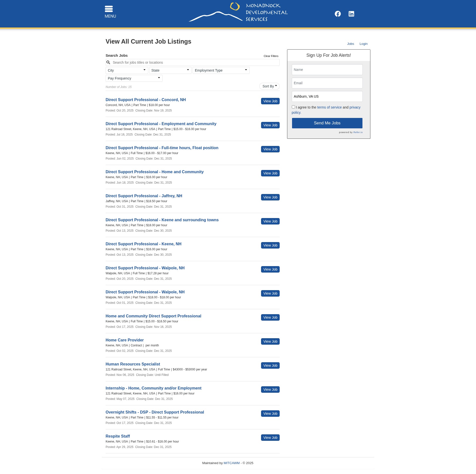Open Direct Support Professional - Full-time hours, Float position

coord(162,148)
